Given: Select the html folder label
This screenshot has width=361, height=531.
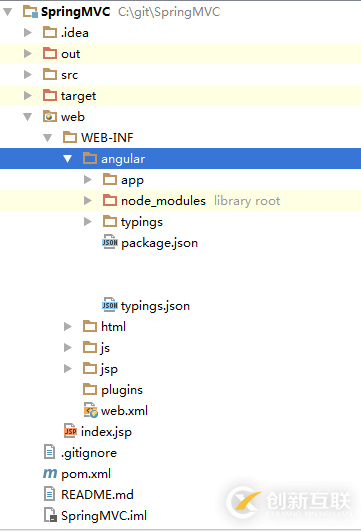Looking at the screenshot, I should [113, 327].
